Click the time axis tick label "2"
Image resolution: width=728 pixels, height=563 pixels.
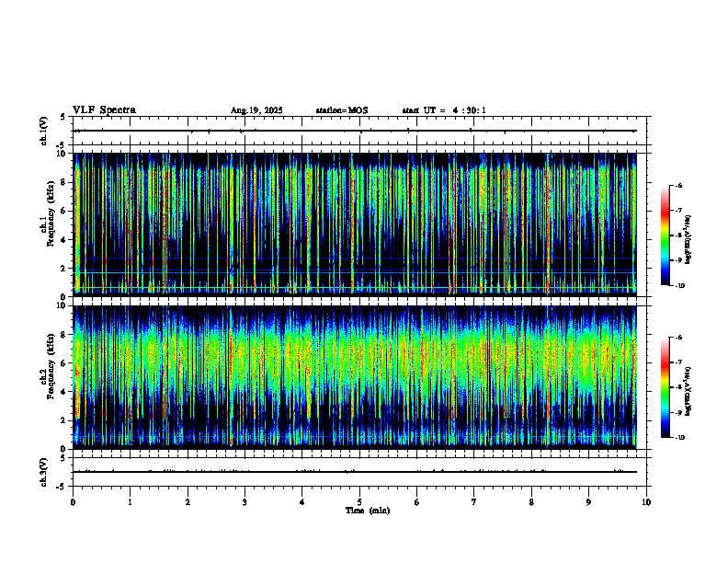pos(188,502)
